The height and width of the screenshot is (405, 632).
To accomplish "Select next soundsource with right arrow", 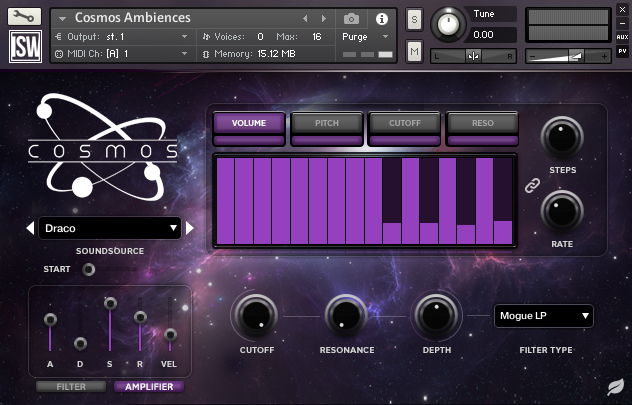I will [x=190, y=229].
